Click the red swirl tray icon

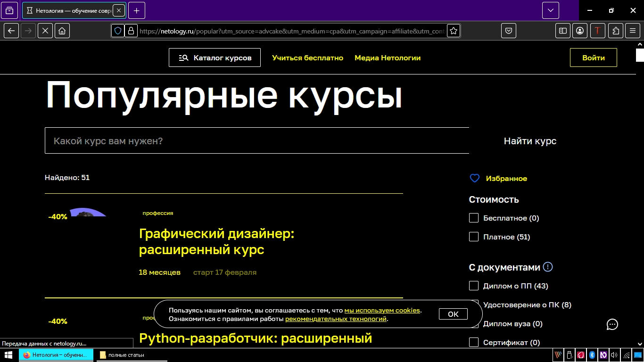coord(581,355)
